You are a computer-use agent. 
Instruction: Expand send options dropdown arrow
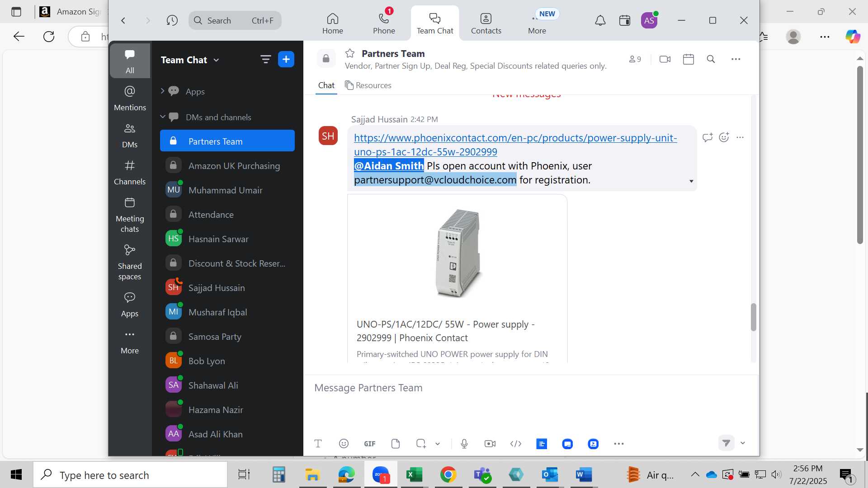(742, 443)
